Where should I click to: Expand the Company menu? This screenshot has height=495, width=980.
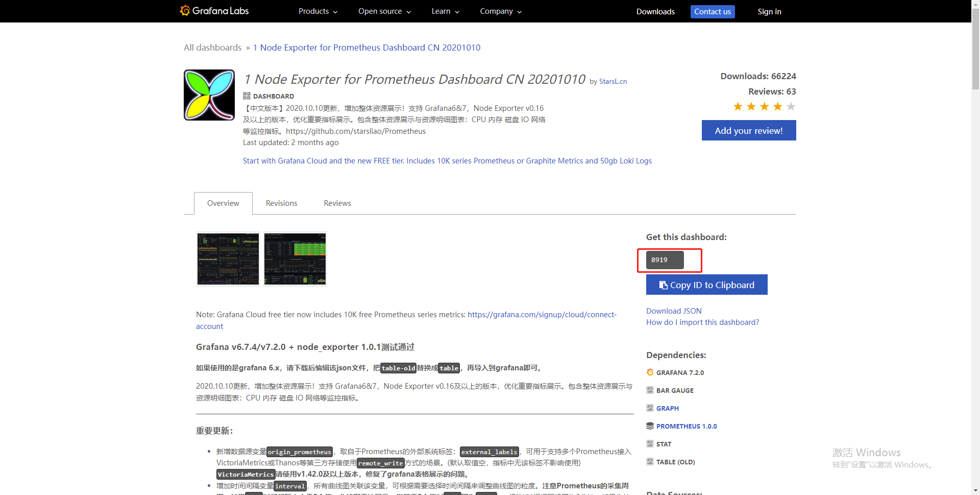click(x=501, y=11)
